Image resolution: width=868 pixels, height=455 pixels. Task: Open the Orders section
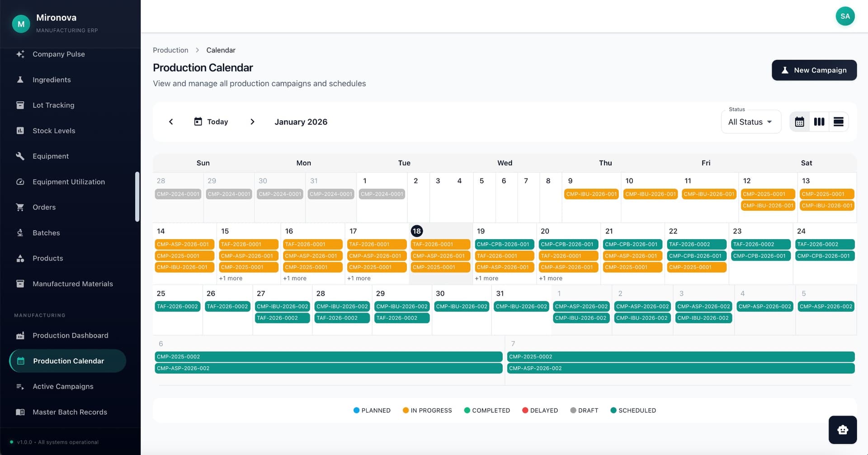pos(43,207)
